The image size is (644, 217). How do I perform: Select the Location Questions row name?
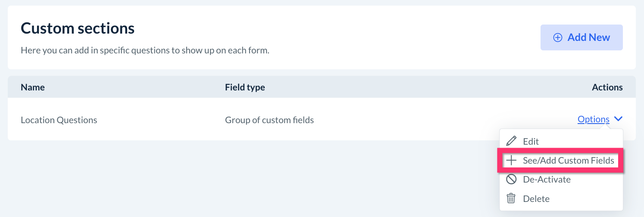coord(59,120)
